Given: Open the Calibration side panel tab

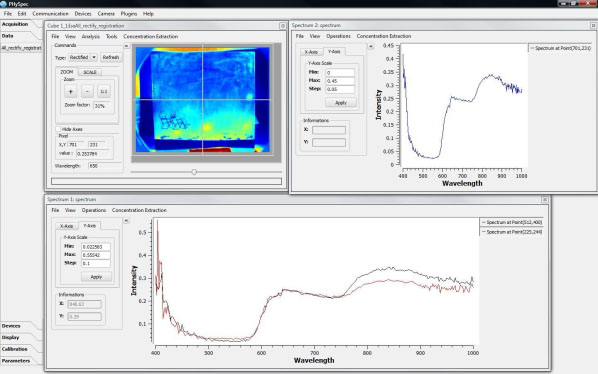Looking at the screenshot, I should tap(14, 349).
